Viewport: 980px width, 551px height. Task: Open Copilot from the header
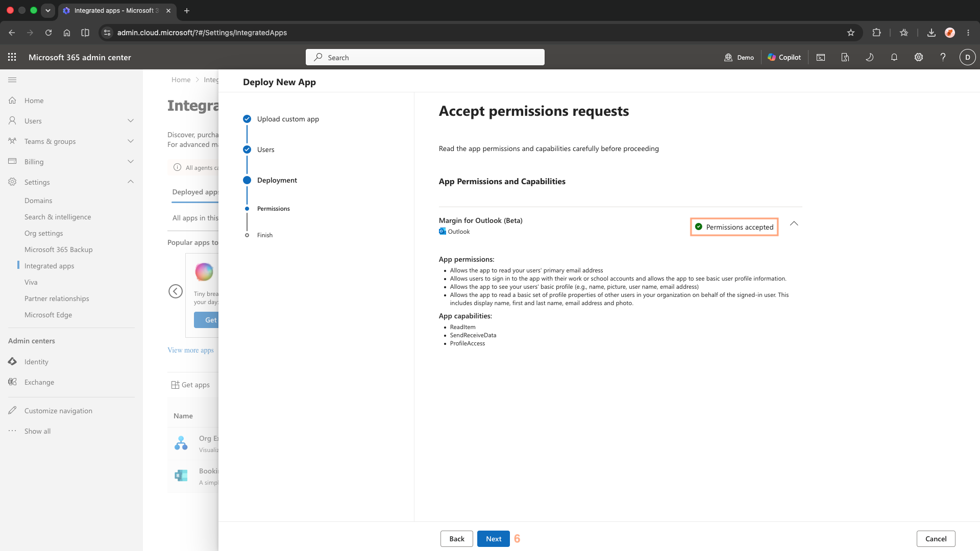[x=784, y=57]
